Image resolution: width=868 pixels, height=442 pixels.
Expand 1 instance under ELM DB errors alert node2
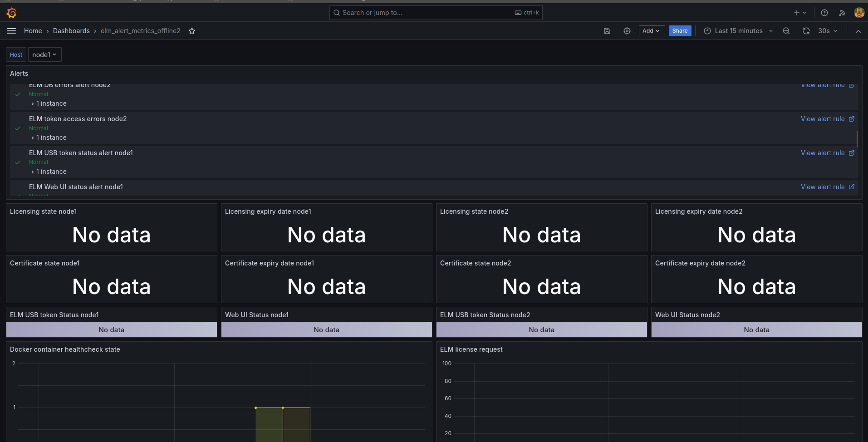[x=49, y=103]
